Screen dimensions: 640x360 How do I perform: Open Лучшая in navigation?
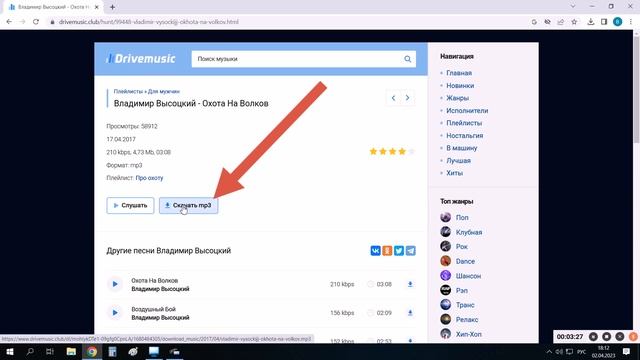458,161
